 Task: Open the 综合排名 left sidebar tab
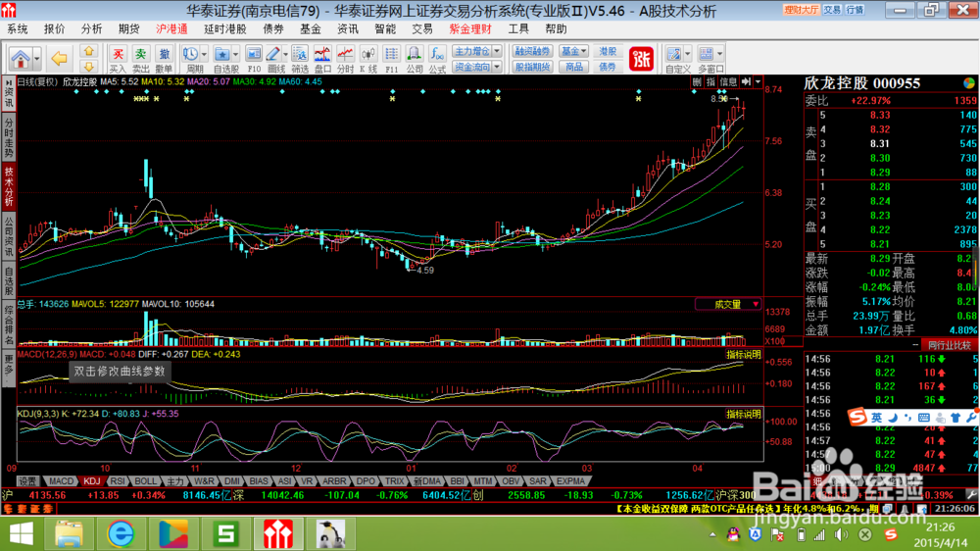pyautogui.click(x=9, y=325)
